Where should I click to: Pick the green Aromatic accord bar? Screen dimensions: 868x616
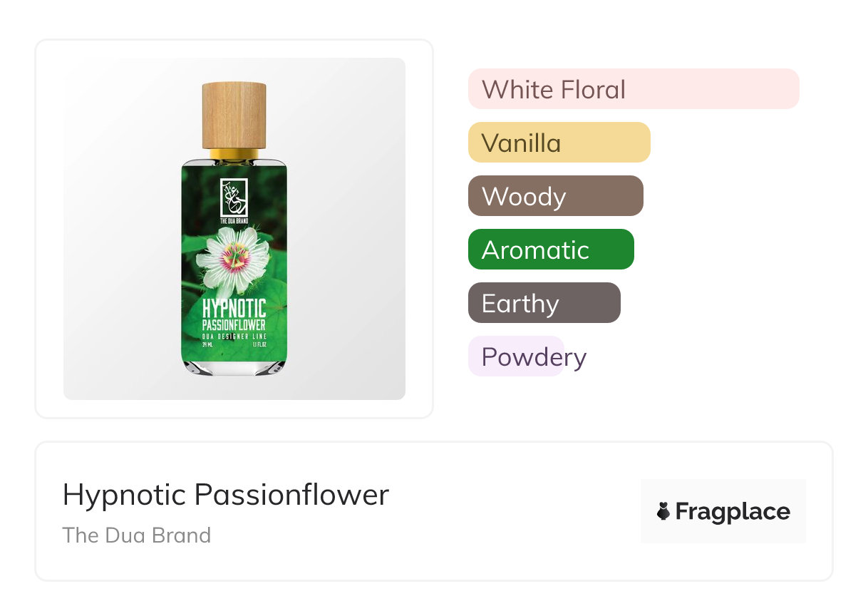[x=550, y=250]
